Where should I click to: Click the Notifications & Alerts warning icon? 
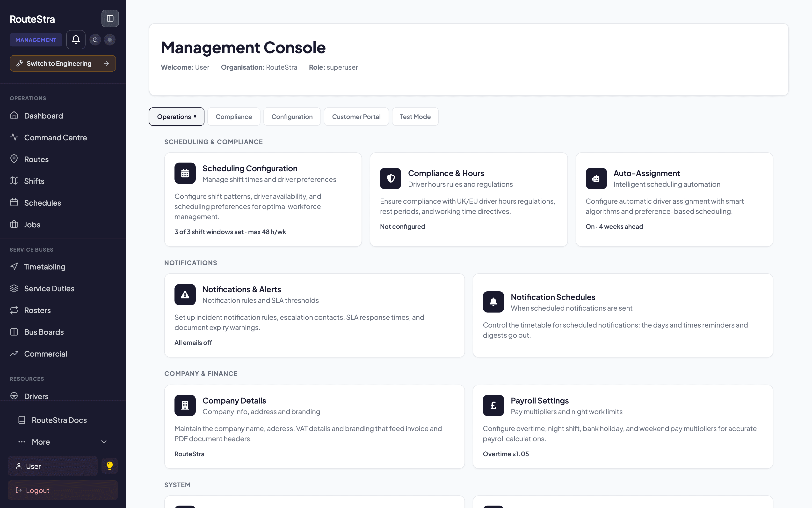185,295
